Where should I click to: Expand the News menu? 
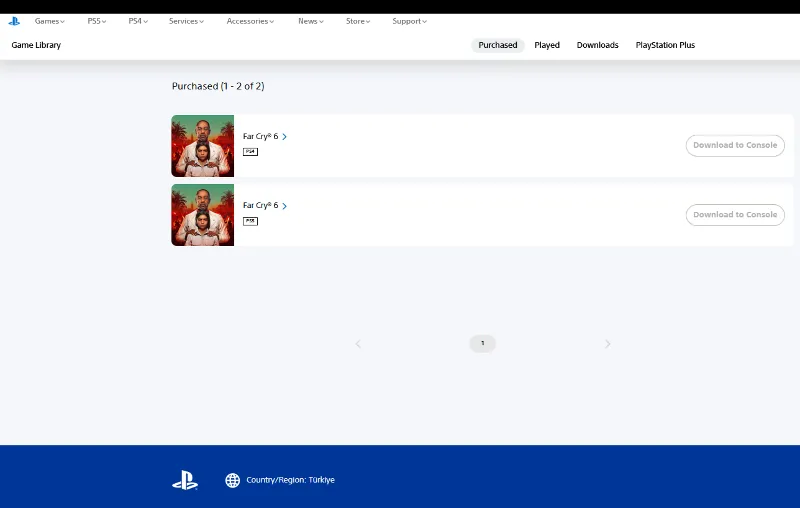point(311,21)
